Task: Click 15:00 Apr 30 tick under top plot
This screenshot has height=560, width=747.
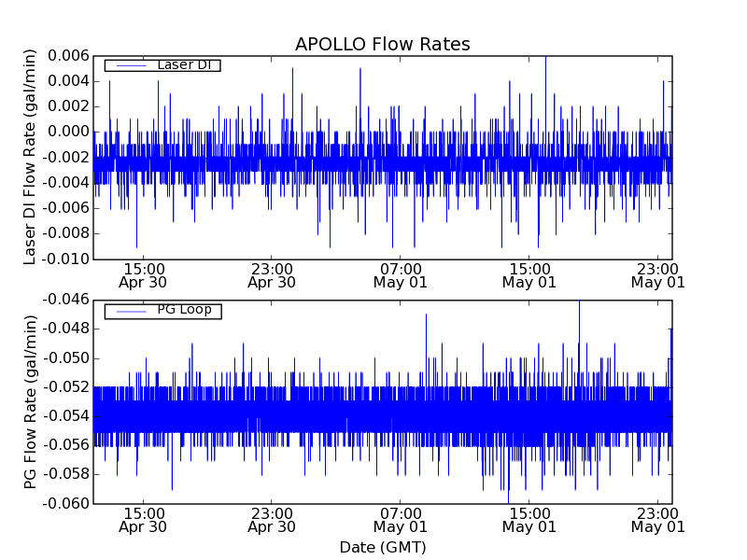Action: (x=143, y=274)
